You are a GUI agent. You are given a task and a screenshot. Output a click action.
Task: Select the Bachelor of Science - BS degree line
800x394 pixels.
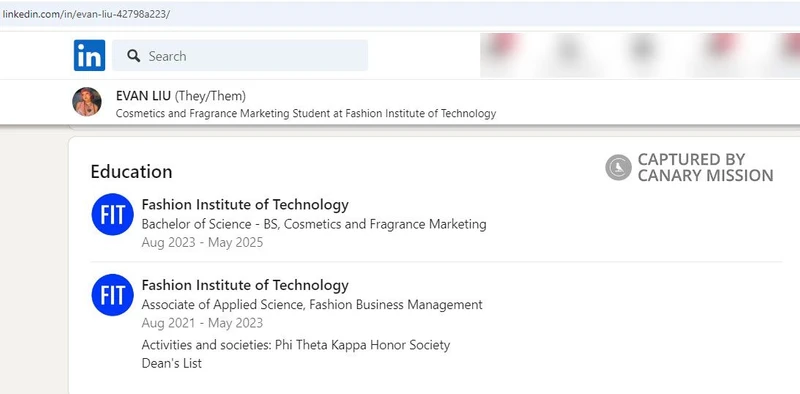click(x=314, y=224)
